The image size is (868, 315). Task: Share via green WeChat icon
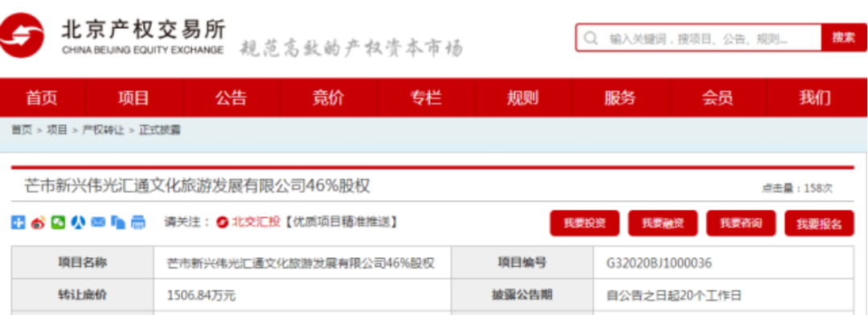point(58,223)
